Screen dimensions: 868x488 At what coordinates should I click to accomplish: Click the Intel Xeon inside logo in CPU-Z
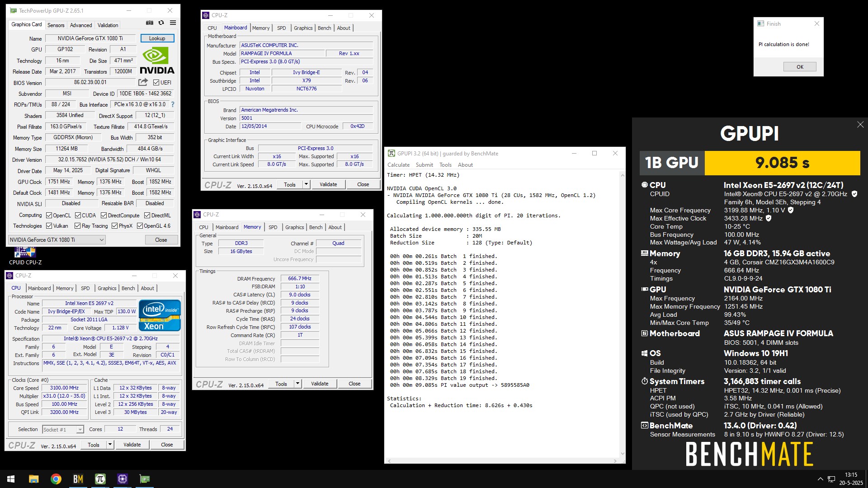(160, 315)
